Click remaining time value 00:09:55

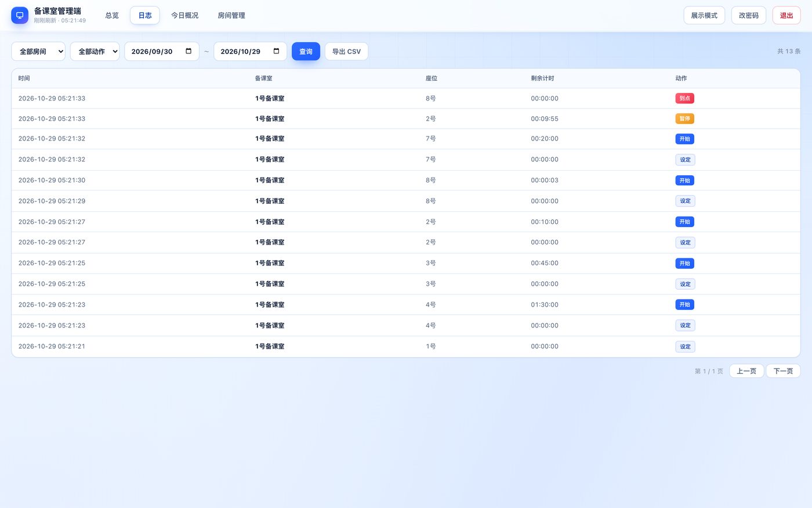[545, 118]
